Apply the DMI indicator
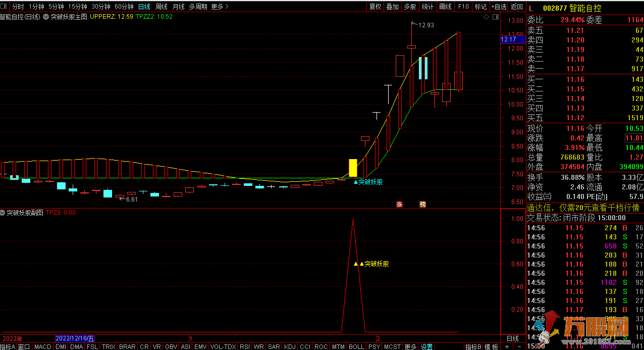 [61, 347]
